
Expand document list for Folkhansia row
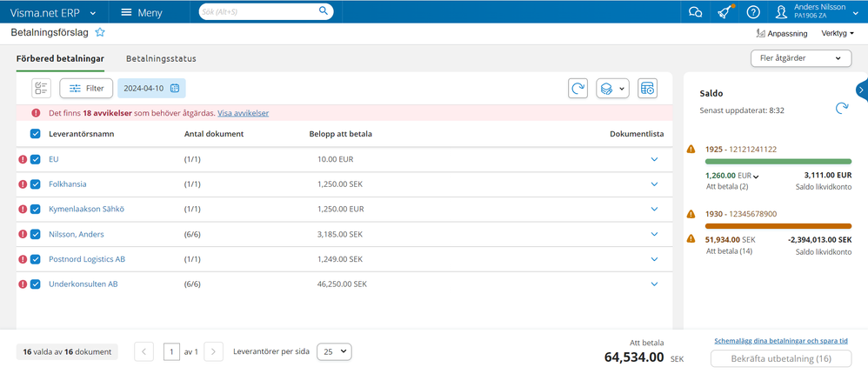tap(654, 184)
